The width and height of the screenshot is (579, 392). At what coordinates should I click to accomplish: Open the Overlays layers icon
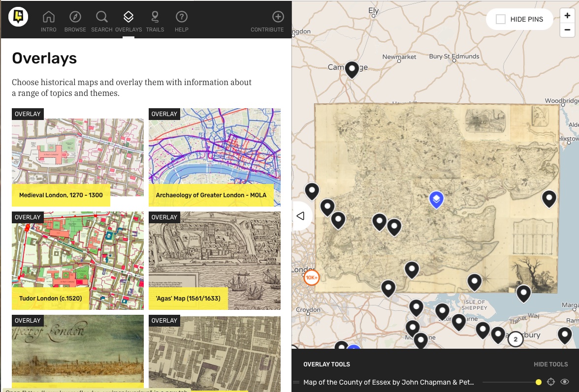point(128,16)
